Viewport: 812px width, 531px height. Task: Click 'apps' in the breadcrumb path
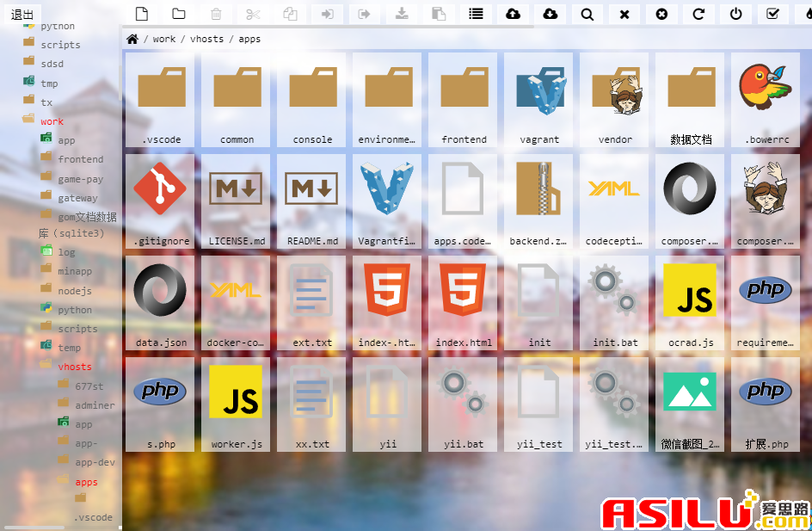point(249,39)
